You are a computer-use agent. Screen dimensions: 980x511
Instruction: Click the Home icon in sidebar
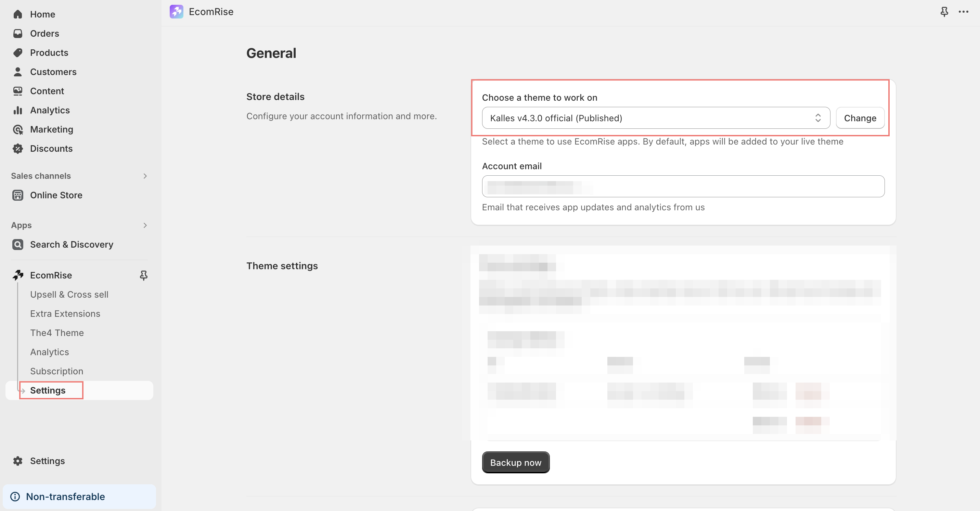17,14
